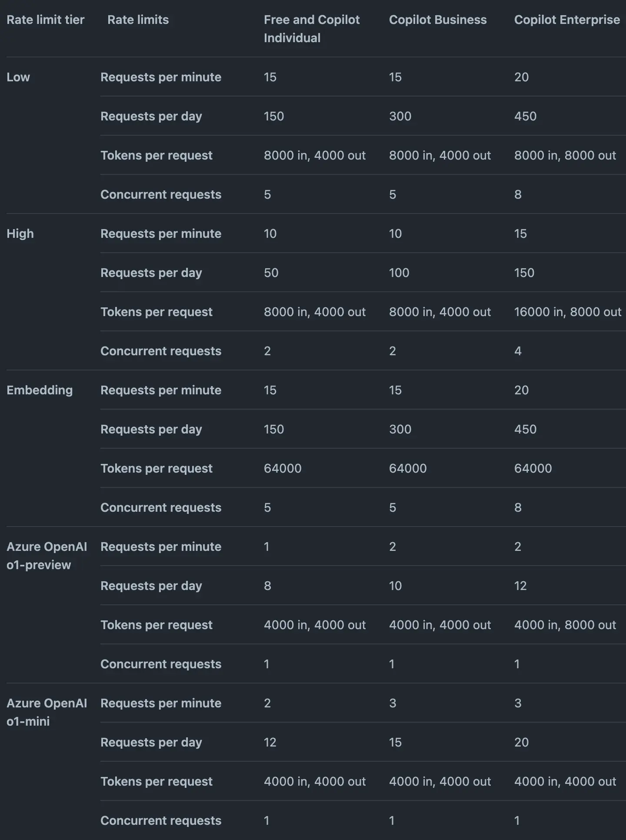The width and height of the screenshot is (626, 840).
Task: Click the "16000 in, 8000 out" cell
Action: [x=567, y=312]
